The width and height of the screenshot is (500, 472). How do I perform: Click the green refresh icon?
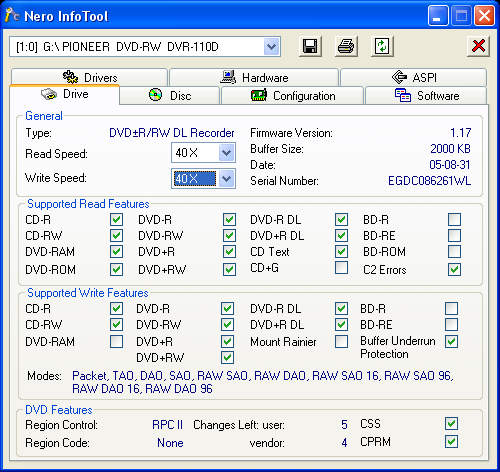tap(382, 46)
